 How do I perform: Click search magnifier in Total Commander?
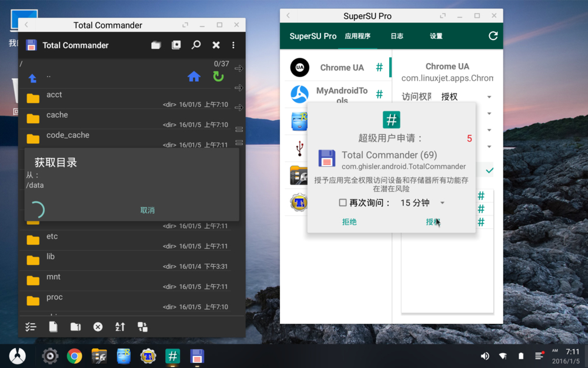[196, 45]
